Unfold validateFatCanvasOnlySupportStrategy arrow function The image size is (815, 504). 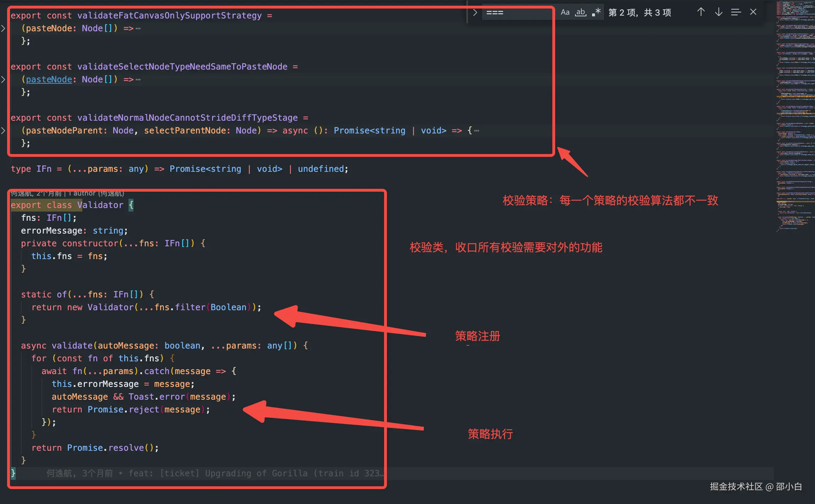pos(3,28)
